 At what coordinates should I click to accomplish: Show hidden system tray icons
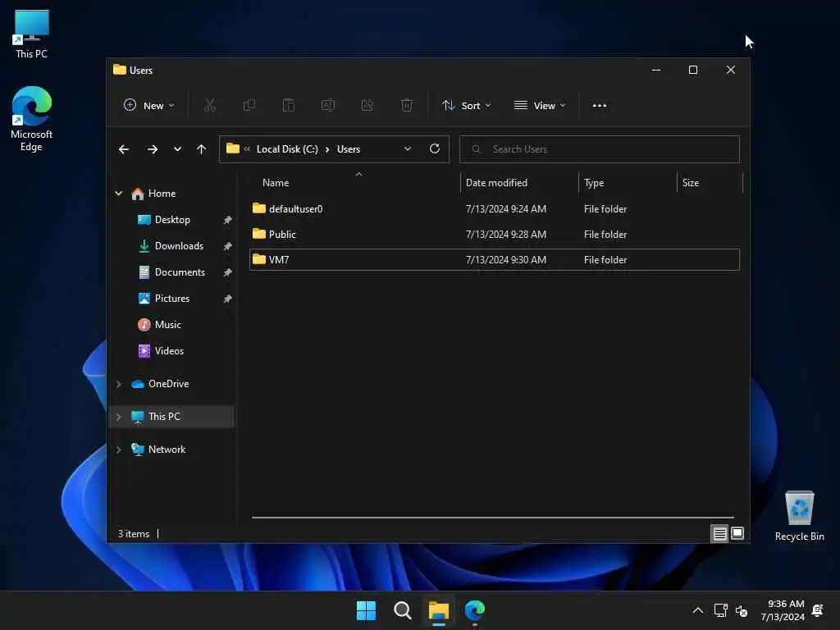point(697,610)
